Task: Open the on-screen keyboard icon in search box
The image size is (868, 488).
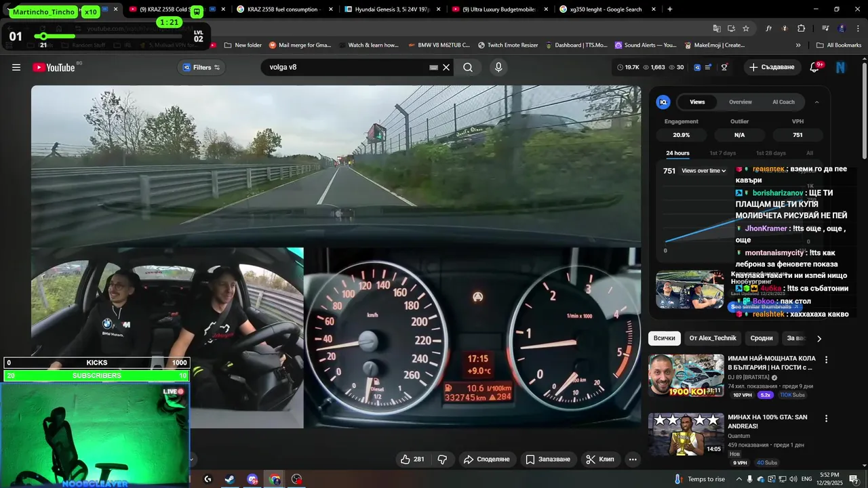Action: click(x=434, y=67)
